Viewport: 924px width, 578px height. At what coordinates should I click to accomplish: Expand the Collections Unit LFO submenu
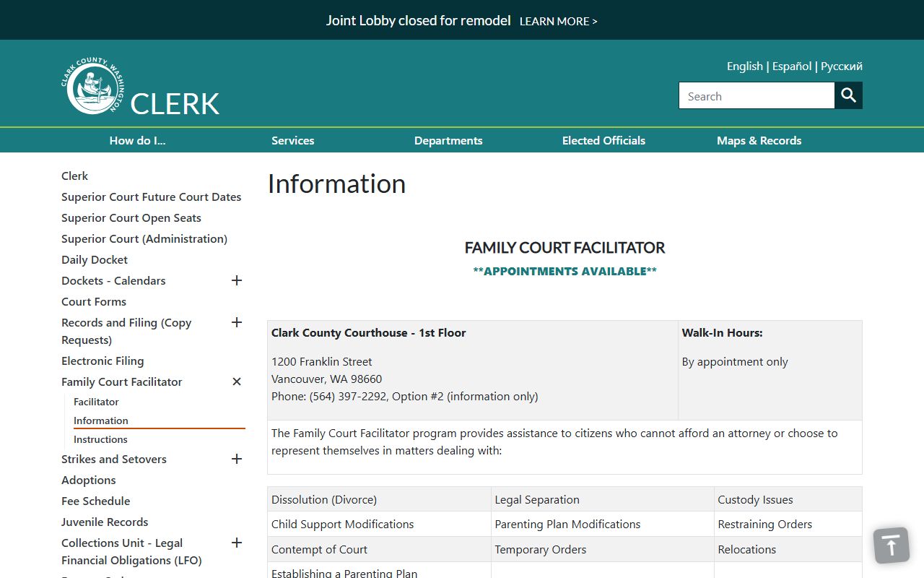(x=237, y=543)
